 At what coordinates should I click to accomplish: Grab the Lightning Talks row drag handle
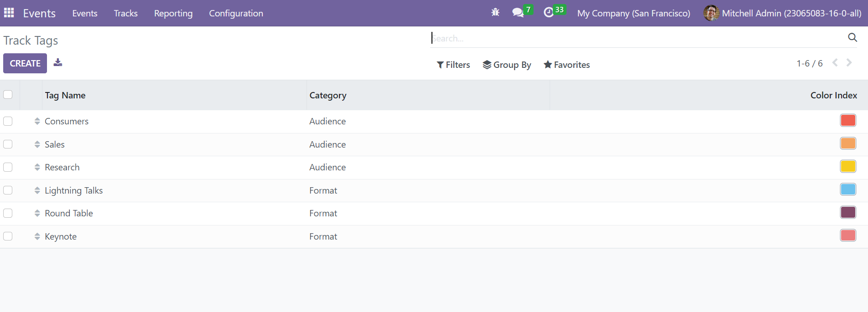pos(37,190)
